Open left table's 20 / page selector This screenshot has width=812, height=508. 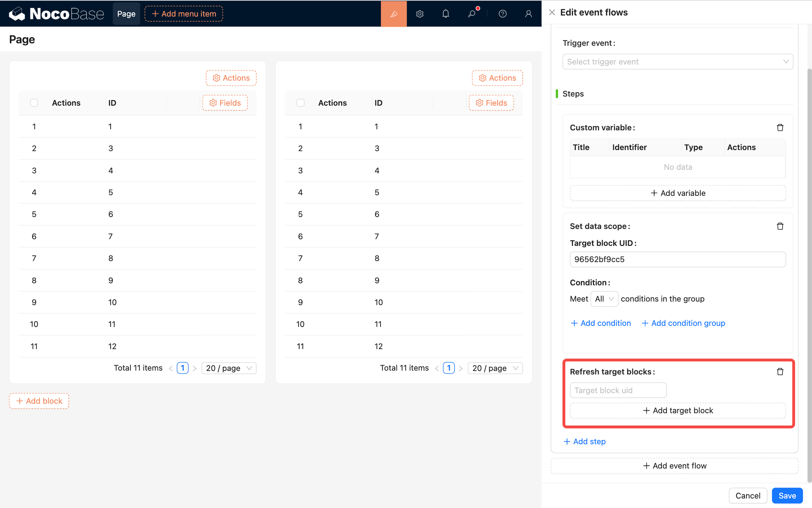[x=229, y=368]
